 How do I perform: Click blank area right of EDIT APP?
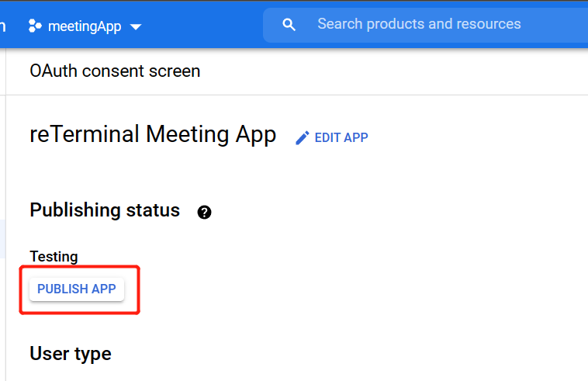point(481,138)
